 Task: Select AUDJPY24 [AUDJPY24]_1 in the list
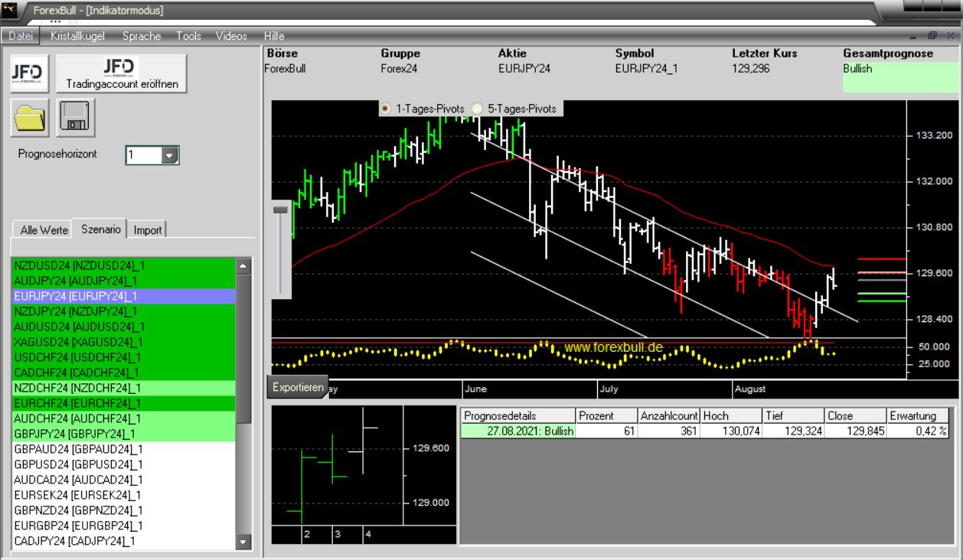tap(123, 281)
